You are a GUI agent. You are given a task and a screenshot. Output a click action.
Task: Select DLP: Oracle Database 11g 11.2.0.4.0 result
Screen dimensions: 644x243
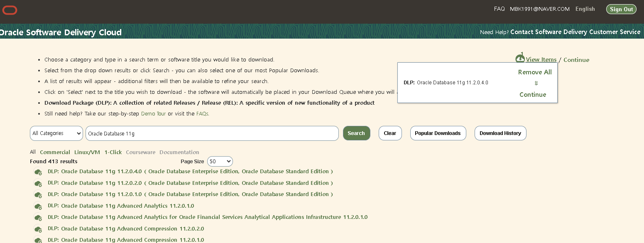coord(190,172)
